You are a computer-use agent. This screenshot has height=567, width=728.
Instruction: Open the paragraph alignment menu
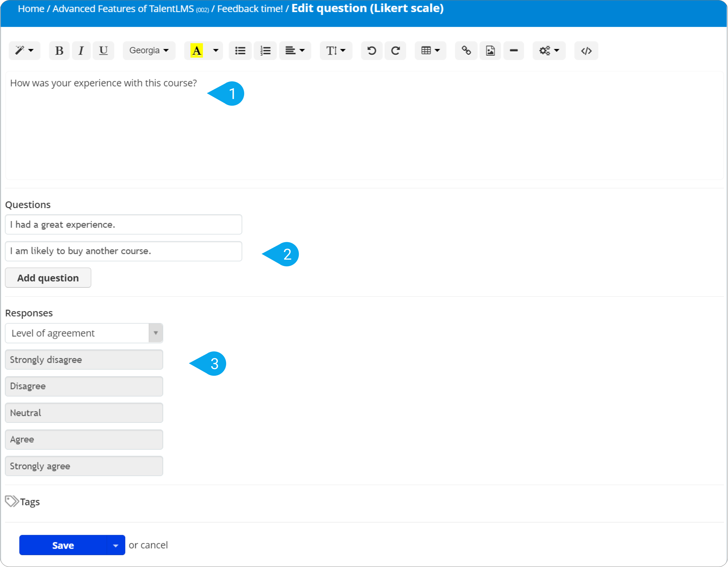point(295,51)
